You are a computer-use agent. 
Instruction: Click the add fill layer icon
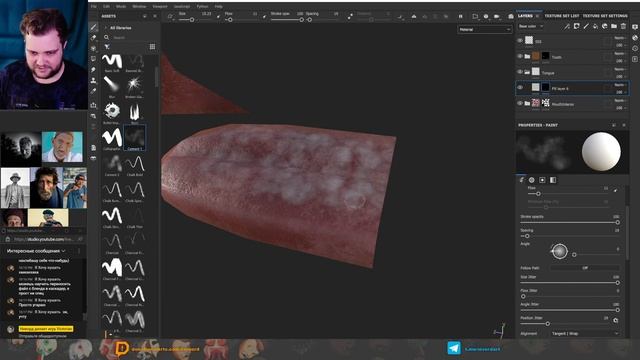tap(595, 27)
